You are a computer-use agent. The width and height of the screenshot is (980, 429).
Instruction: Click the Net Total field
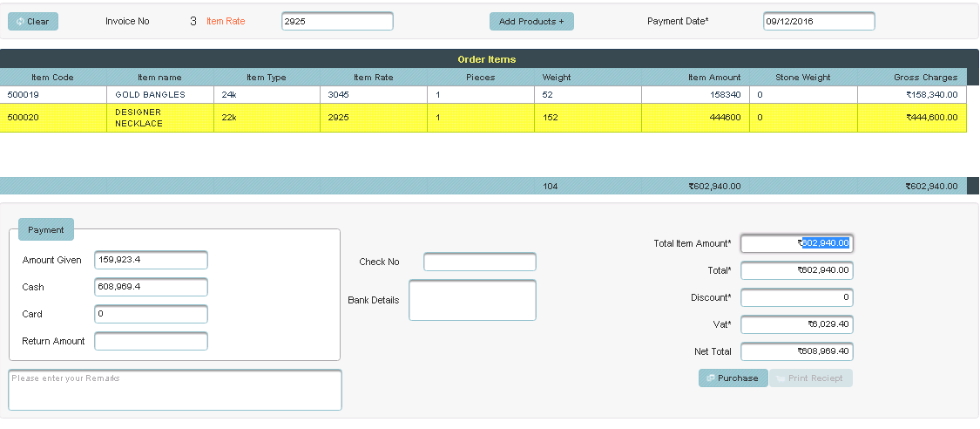click(796, 352)
